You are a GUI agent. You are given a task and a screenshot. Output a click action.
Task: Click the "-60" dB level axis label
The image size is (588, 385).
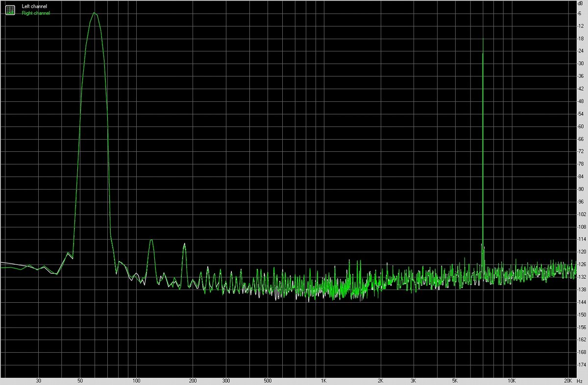(581, 126)
